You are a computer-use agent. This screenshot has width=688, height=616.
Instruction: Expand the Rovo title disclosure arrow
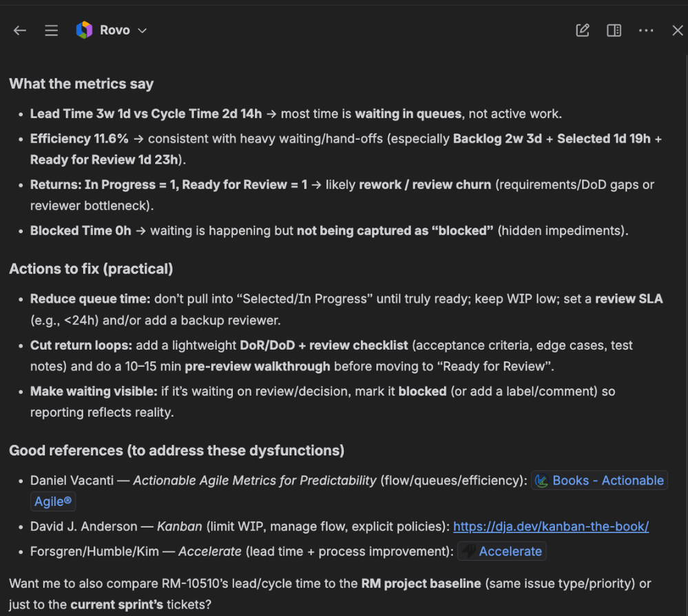point(142,31)
